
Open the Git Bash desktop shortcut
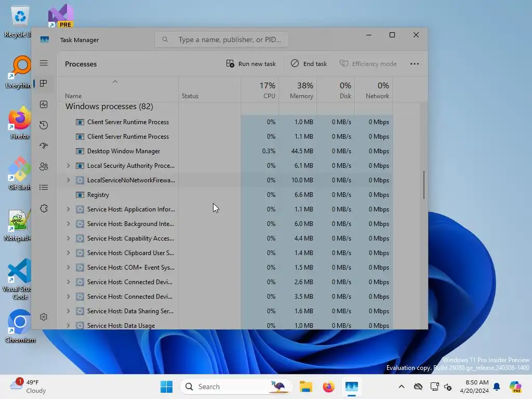pos(19,174)
